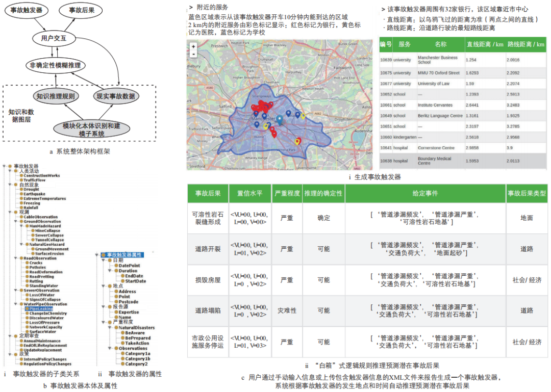Click the Berlitz Language Centre cell
Screen dimensions: 551x392
point(440,116)
